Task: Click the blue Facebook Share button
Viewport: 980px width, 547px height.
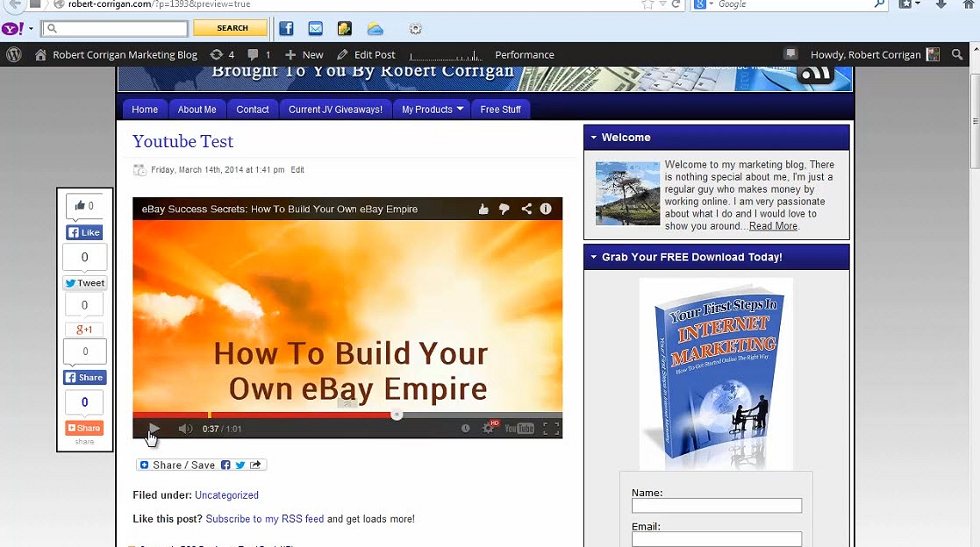Action: pos(84,377)
